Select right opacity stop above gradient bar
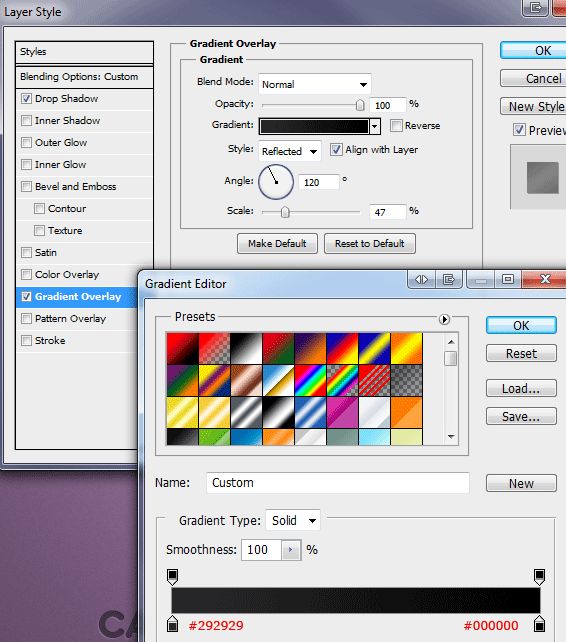The height and width of the screenshot is (642, 566). tap(539, 577)
